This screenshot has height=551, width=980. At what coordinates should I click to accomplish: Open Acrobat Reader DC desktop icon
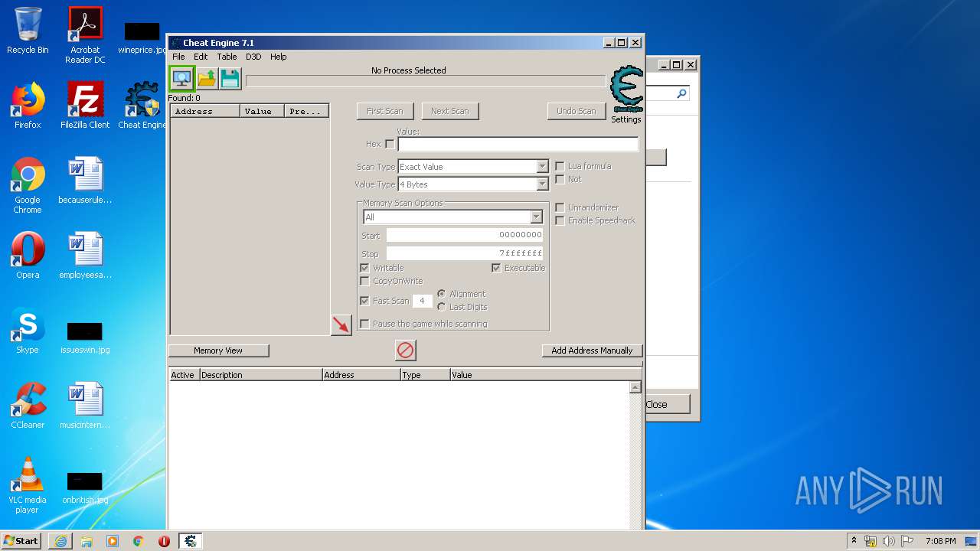coord(85,35)
